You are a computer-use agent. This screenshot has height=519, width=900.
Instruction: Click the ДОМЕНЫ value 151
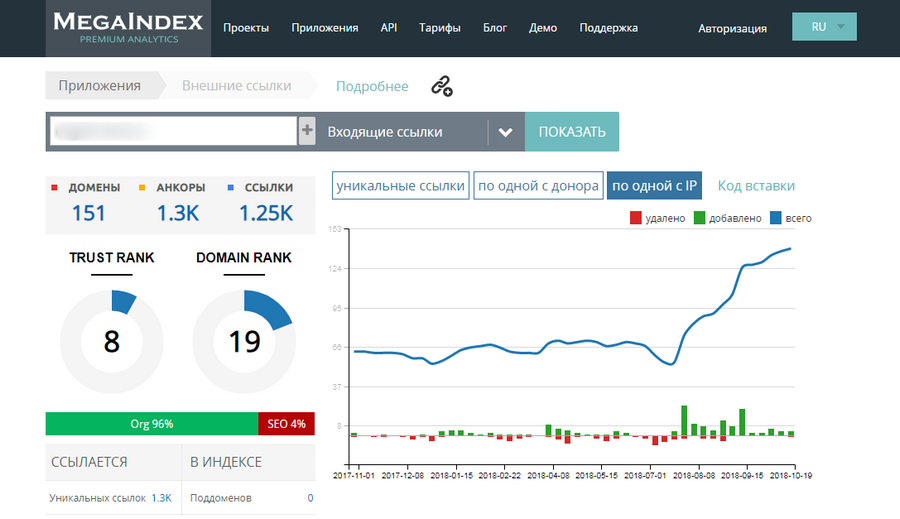click(x=88, y=213)
